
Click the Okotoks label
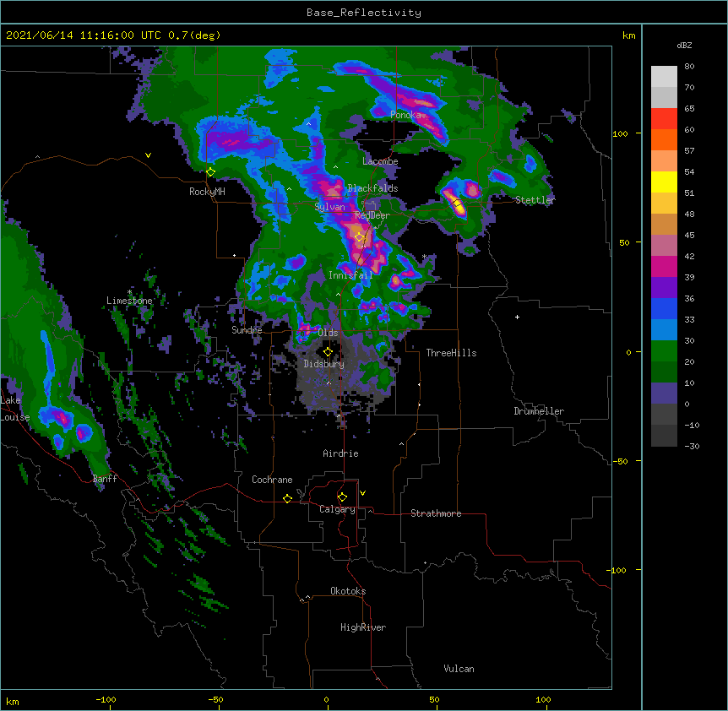[348, 591]
